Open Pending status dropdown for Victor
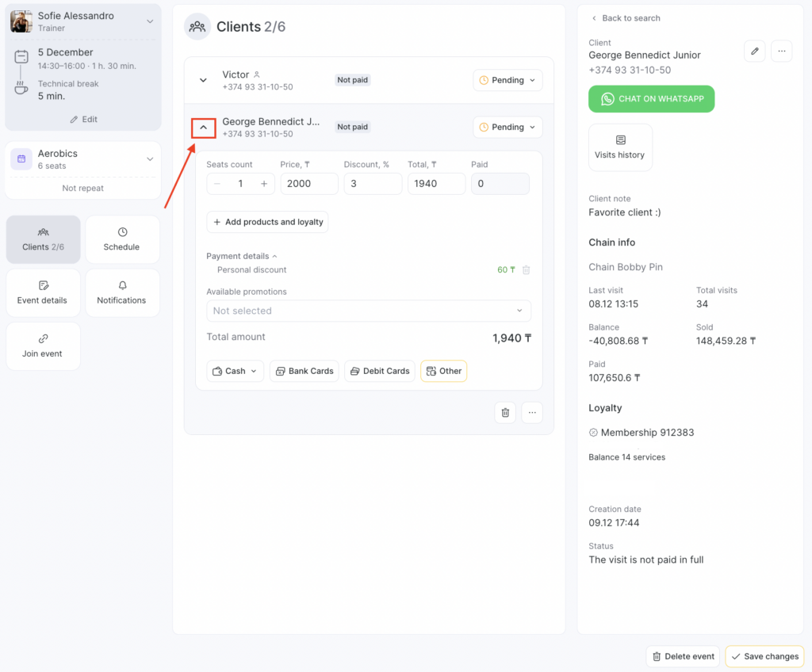Screen dimensions: 812x672 coord(507,80)
